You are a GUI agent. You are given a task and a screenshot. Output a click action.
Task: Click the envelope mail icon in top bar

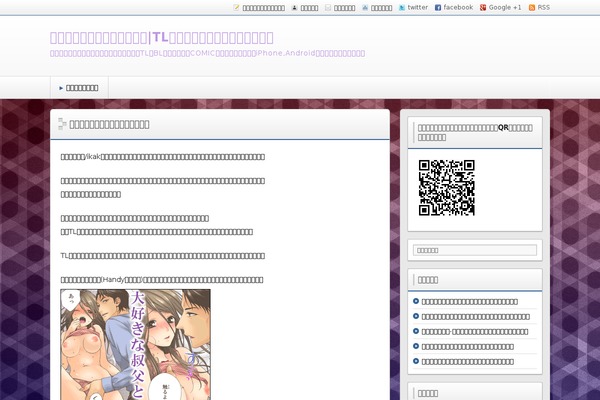coord(328,8)
